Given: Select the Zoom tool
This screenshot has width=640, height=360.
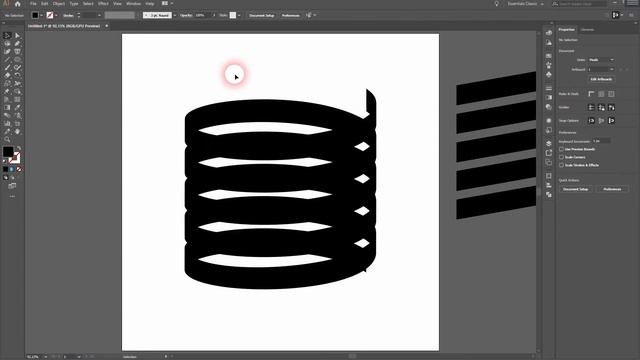Looking at the screenshot, I should (7, 140).
